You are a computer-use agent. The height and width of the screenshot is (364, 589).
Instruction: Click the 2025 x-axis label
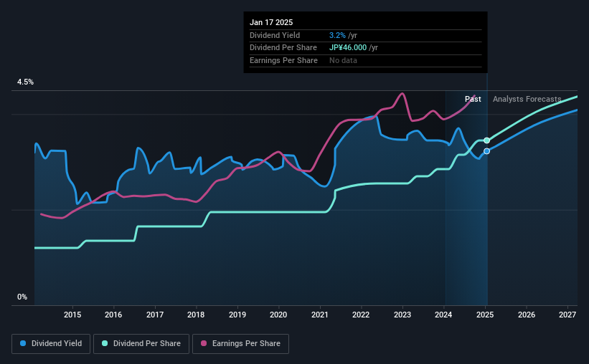tap(485, 315)
